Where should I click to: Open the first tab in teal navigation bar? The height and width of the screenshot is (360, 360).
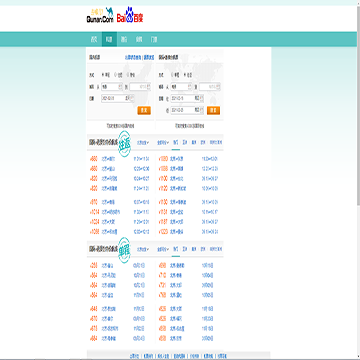(x=94, y=39)
